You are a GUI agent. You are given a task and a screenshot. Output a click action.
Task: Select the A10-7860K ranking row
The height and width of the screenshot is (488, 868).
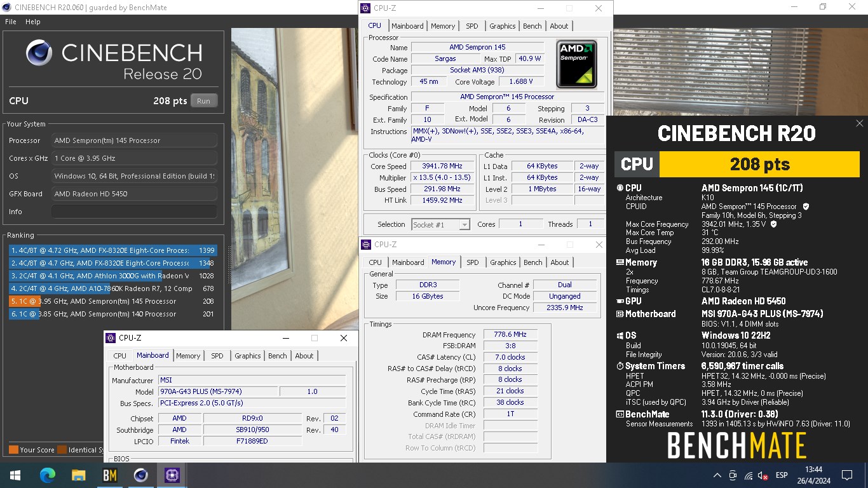coord(112,288)
